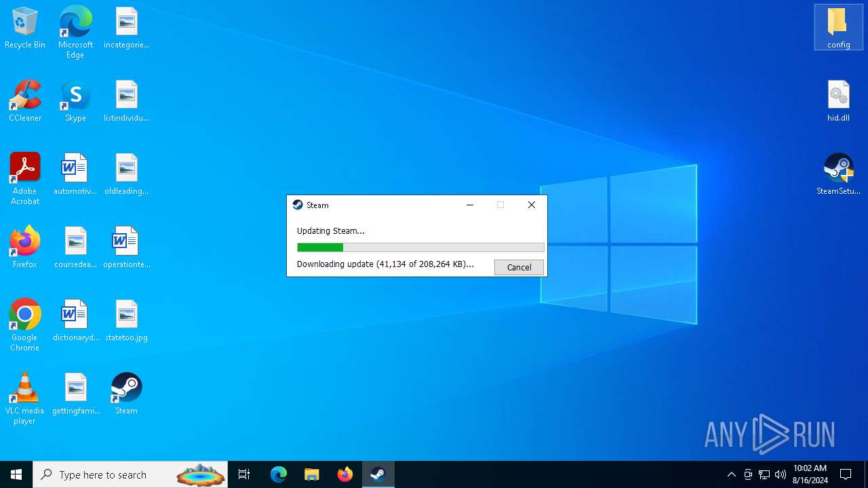
Task: Select the VLC media player shortcut
Action: click(x=25, y=399)
